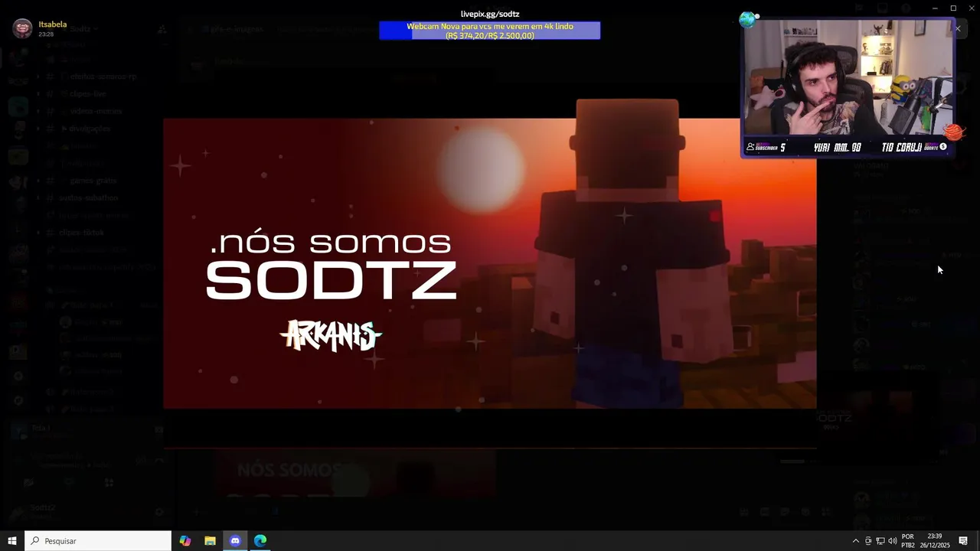Open Microsoft Edge from the taskbar
This screenshot has width=980, height=551.
tap(260, 541)
